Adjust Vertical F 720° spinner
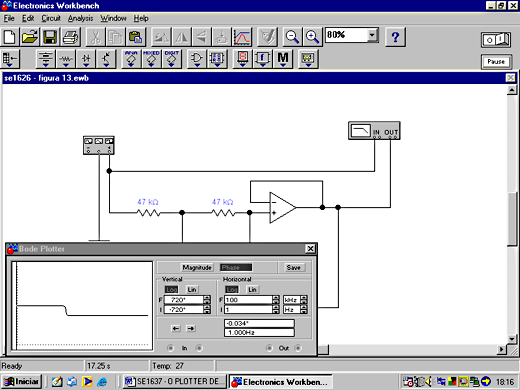The image size is (520, 390). pos(207,300)
